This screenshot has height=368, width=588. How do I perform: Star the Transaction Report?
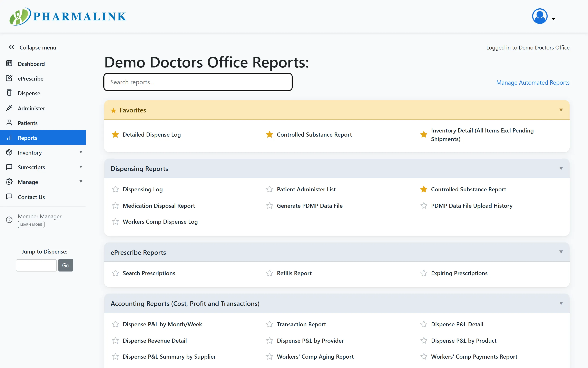(269, 324)
